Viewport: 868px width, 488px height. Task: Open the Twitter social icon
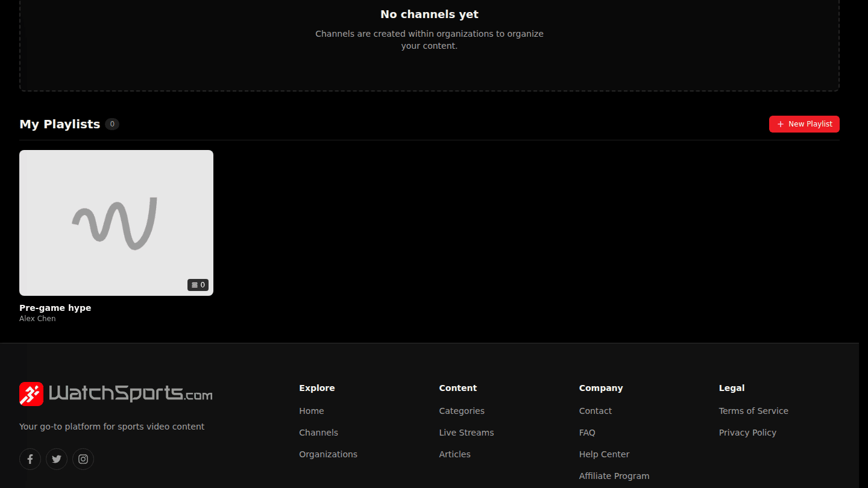(57, 459)
